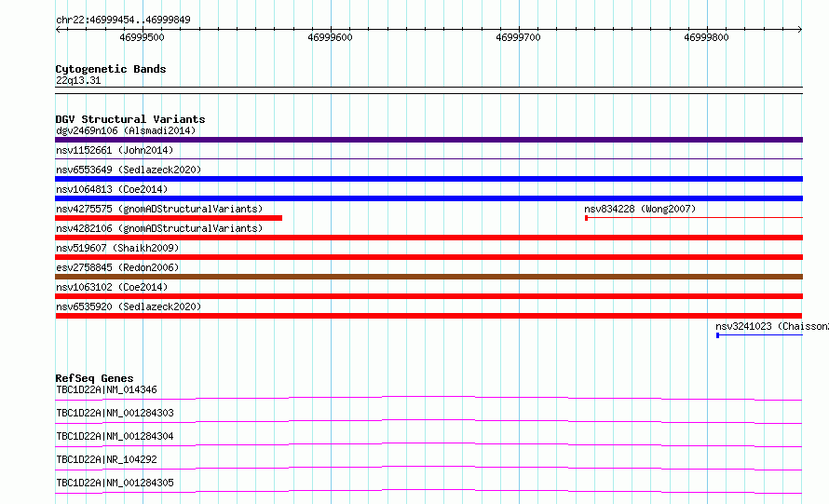Click ruler position 46999700
The image size is (829, 504).
tap(518, 37)
